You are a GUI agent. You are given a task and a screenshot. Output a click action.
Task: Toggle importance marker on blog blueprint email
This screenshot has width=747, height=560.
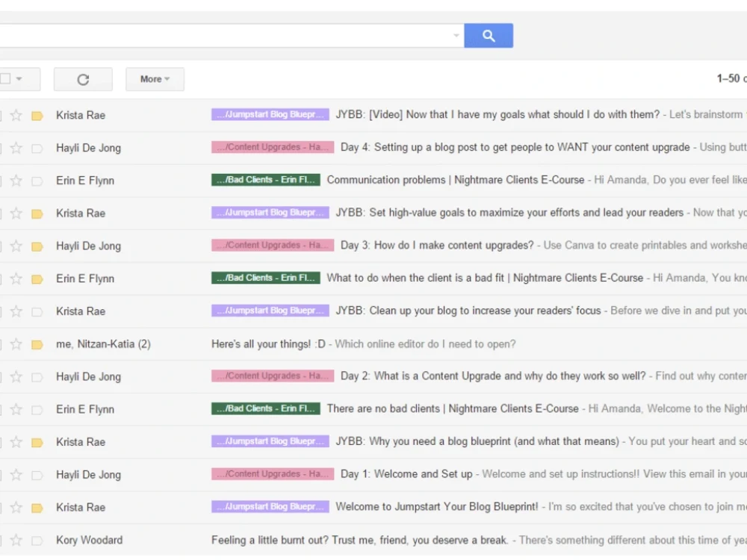coord(37,442)
